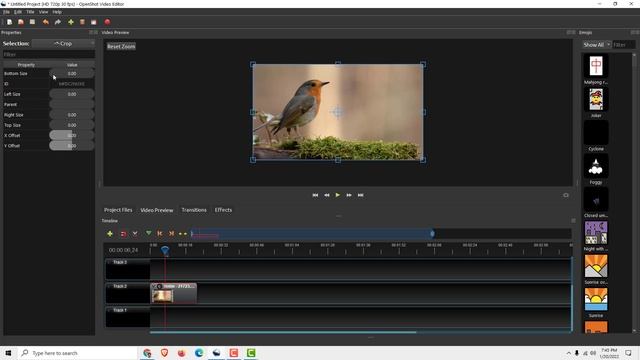Viewport: 640px width, 360px height.
Task: Click the Y Offset value slider
Action: pyautogui.click(x=72, y=145)
